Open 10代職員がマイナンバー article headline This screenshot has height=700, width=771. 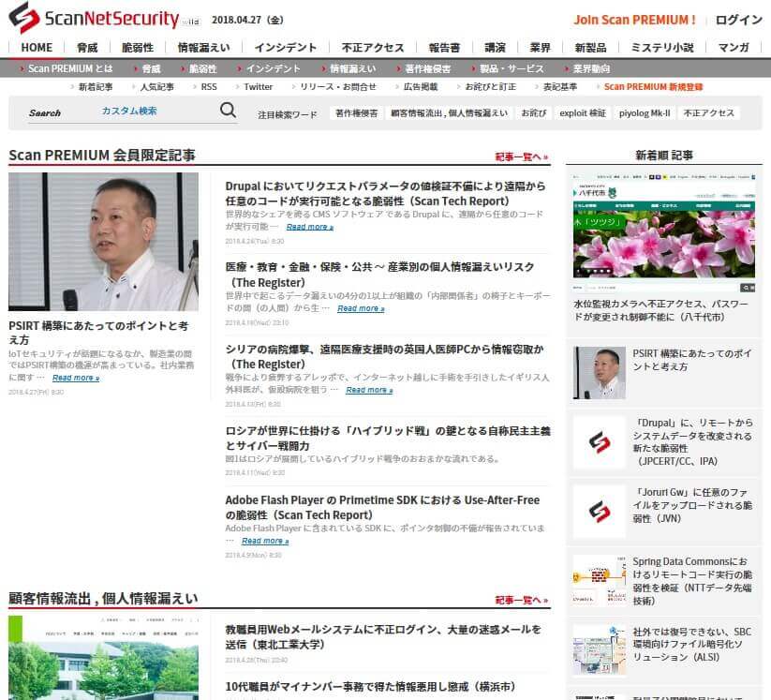pyautogui.click(x=370, y=686)
